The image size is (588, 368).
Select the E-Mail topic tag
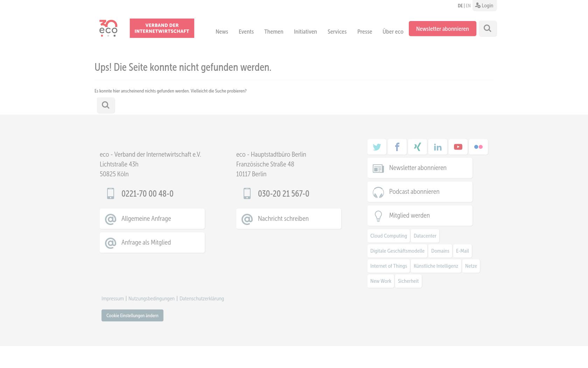(462, 251)
